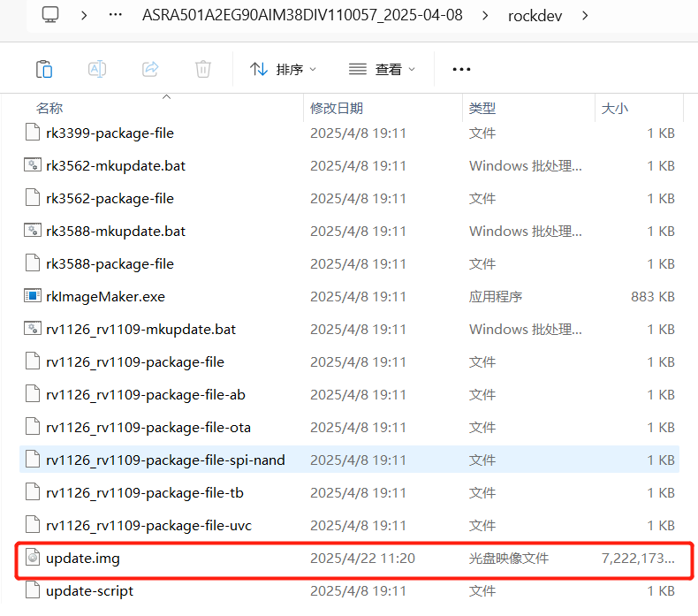Open the See more (...) toolbar menu
The width and height of the screenshot is (698, 616).
click(461, 69)
